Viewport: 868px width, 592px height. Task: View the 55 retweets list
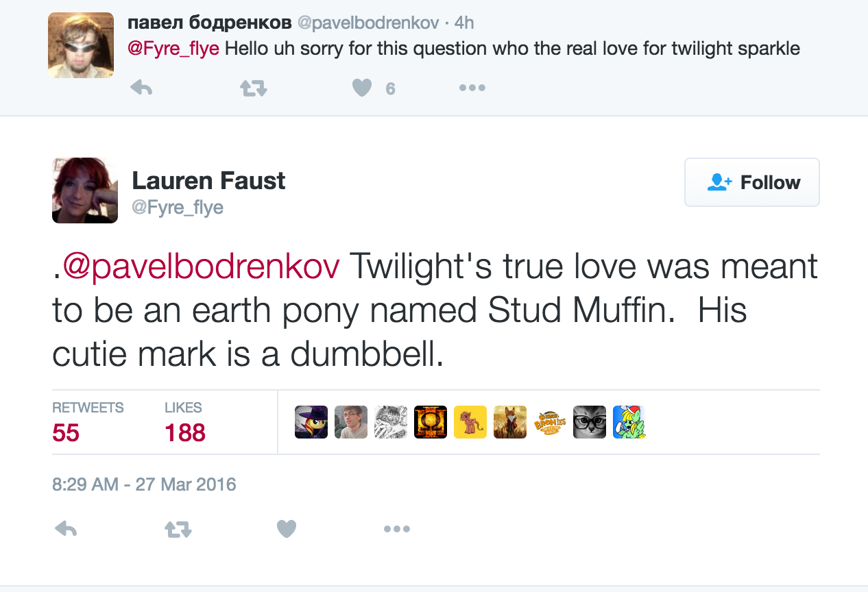(x=66, y=432)
